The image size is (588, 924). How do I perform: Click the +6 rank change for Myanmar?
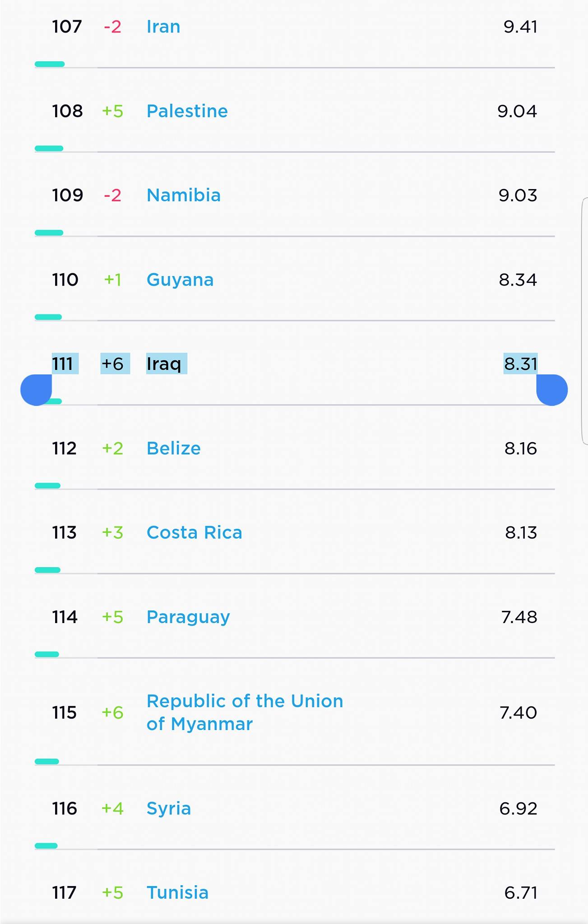pyautogui.click(x=112, y=713)
